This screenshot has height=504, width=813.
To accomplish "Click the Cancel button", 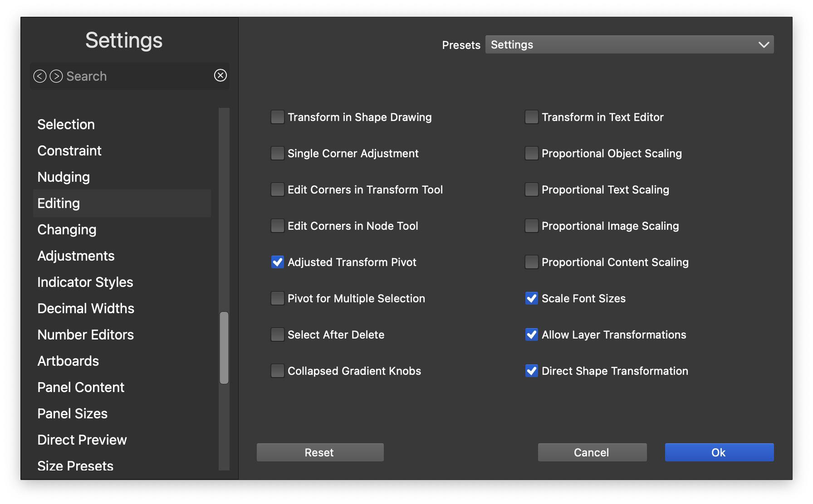I will click(x=592, y=452).
